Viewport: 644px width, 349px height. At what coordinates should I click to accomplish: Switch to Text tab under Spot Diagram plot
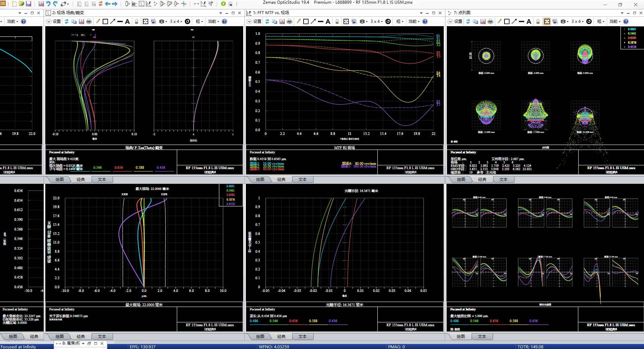pos(503,180)
